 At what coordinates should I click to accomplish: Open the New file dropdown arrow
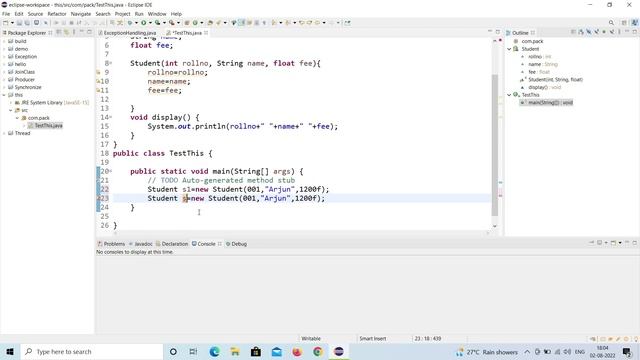pyautogui.click(x=12, y=23)
